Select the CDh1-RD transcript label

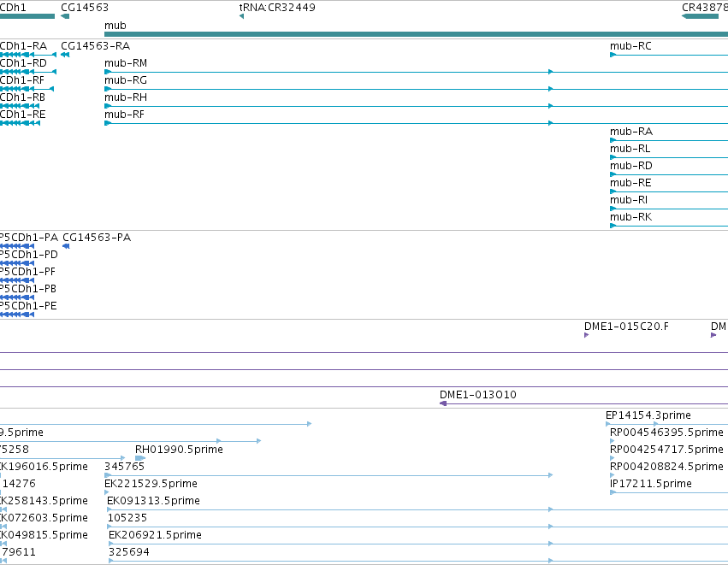[x=23, y=63]
